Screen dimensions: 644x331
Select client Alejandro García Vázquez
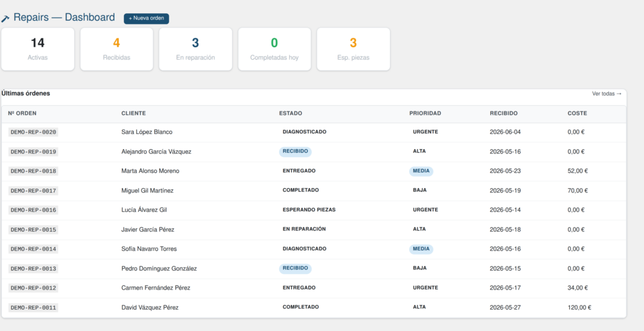pyautogui.click(x=157, y=152)
